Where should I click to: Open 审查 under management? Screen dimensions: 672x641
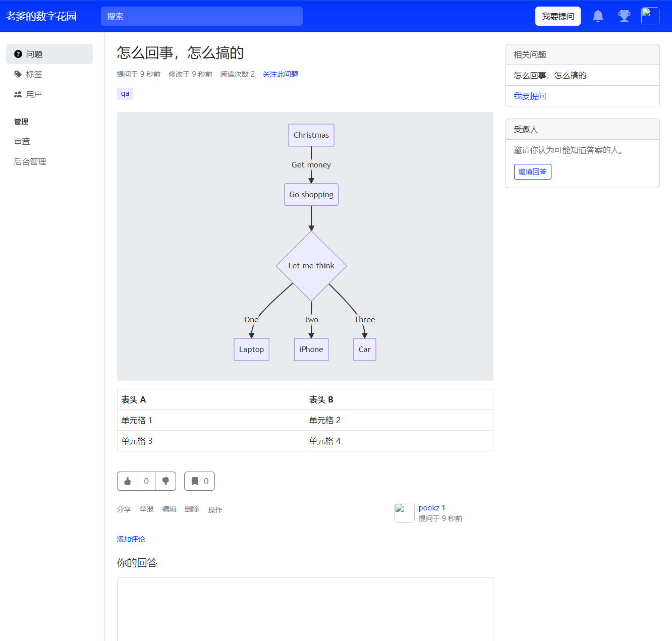22,142
